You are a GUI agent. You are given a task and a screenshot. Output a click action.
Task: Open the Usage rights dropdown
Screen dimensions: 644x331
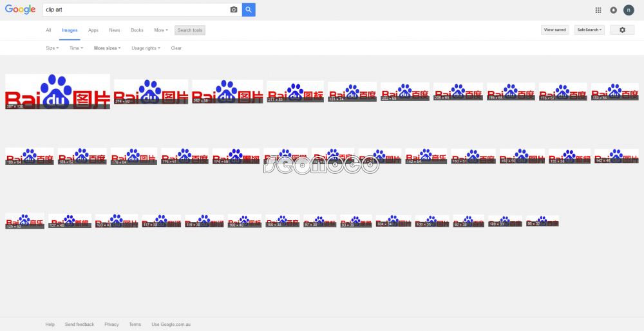click(x=146, y=48)
